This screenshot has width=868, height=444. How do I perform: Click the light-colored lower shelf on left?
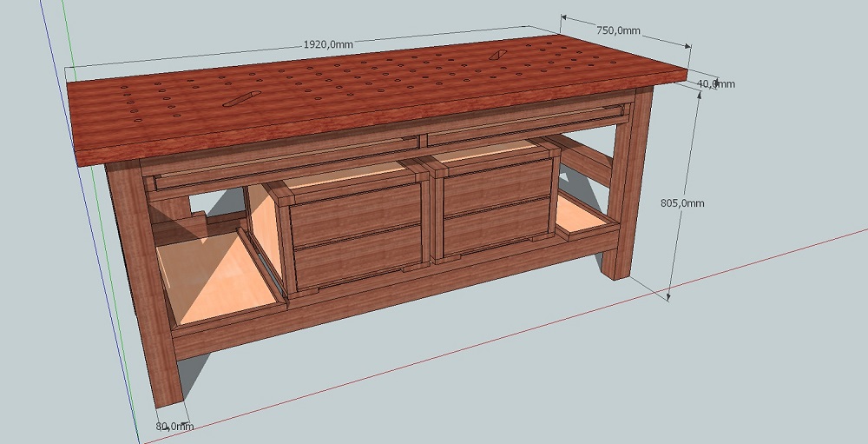tap(217, 278)
